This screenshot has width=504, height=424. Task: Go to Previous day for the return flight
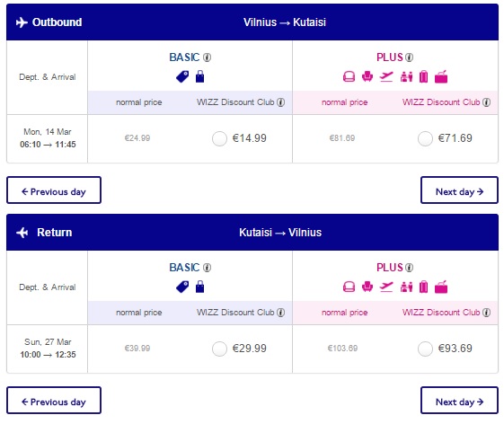[x=54, y=401]
